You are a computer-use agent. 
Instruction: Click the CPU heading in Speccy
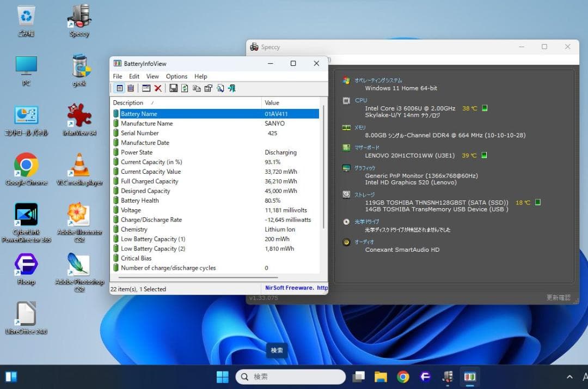(361, 100)
